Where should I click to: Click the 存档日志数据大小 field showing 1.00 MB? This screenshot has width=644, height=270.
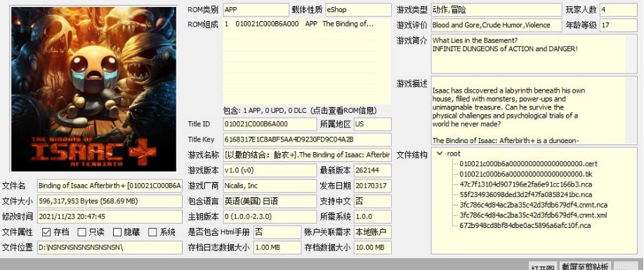(277, 248)
